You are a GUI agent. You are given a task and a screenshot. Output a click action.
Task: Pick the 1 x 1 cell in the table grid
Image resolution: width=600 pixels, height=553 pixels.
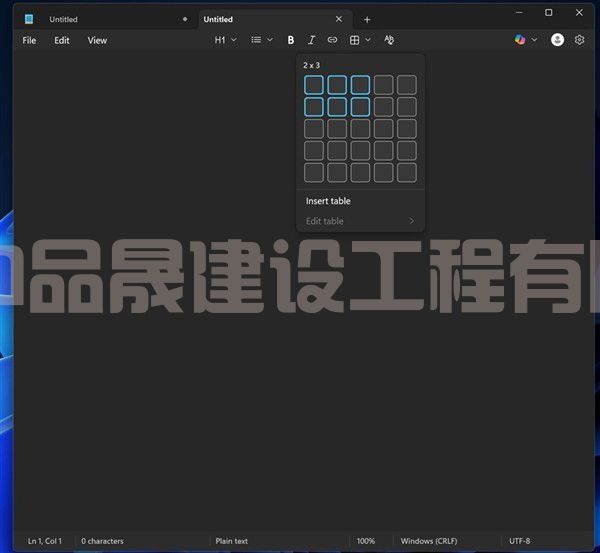pos(314,85)
